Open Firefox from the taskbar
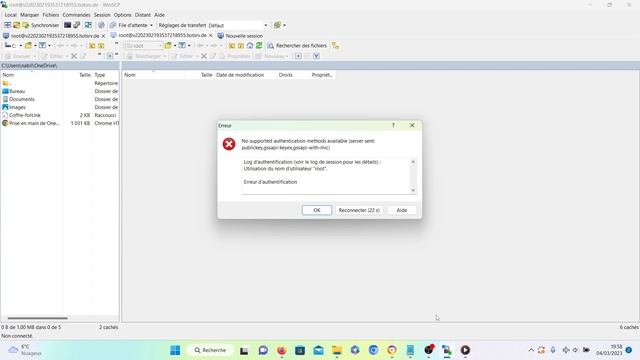640x360 pixels. coord(282,350)
